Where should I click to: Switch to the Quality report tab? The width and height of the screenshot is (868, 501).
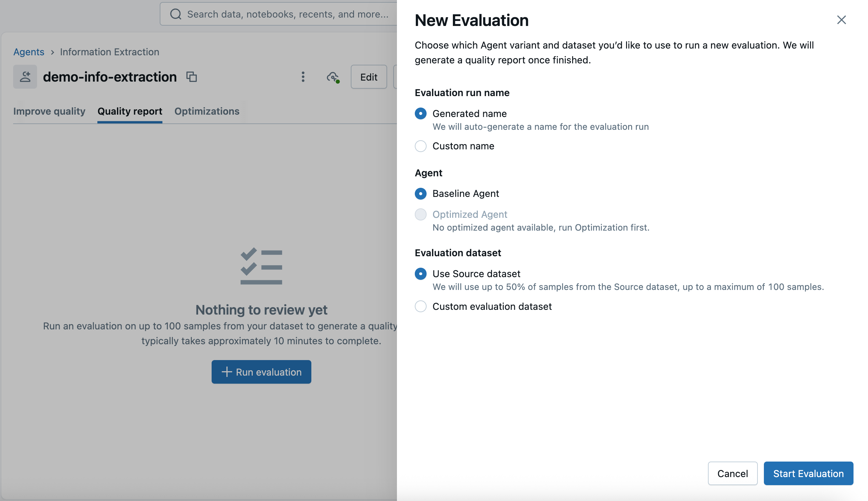(130, 111)
